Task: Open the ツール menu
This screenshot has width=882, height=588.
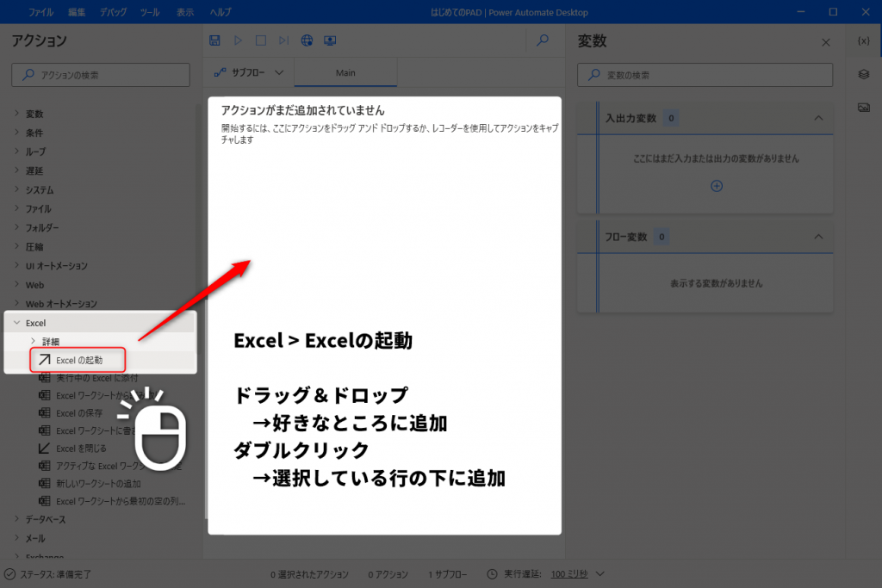Action: coord(150,12)
